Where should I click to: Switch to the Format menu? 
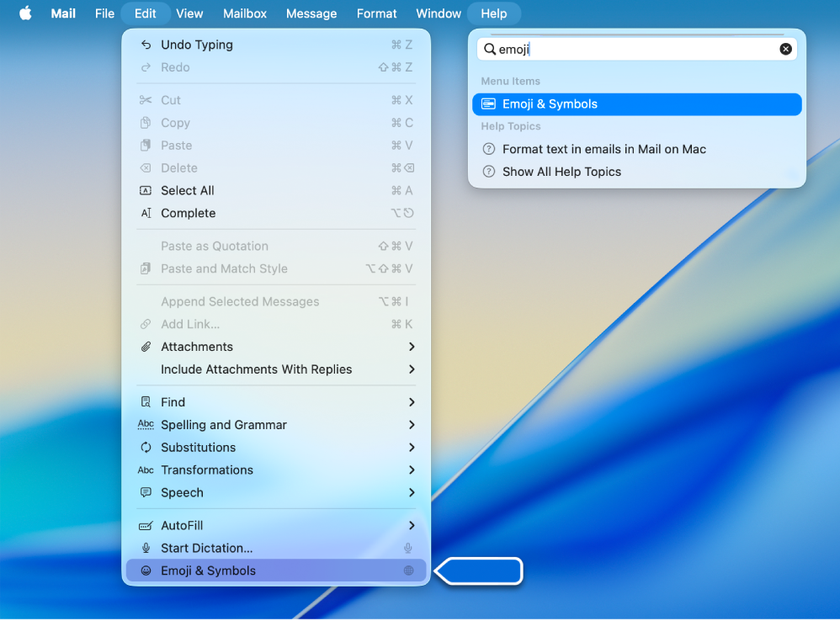pyautogui.click(x=376, y=13)
